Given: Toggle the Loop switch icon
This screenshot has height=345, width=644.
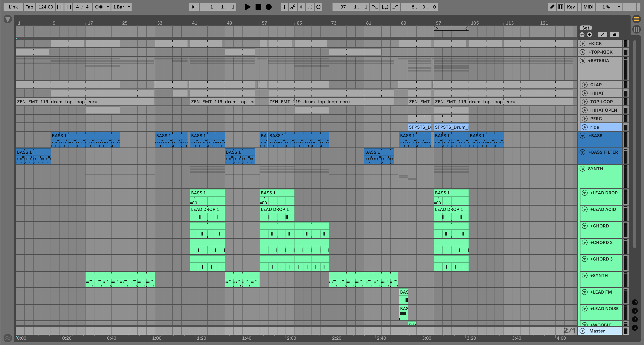Looking at the screenshot, I should tap(385, 7).
